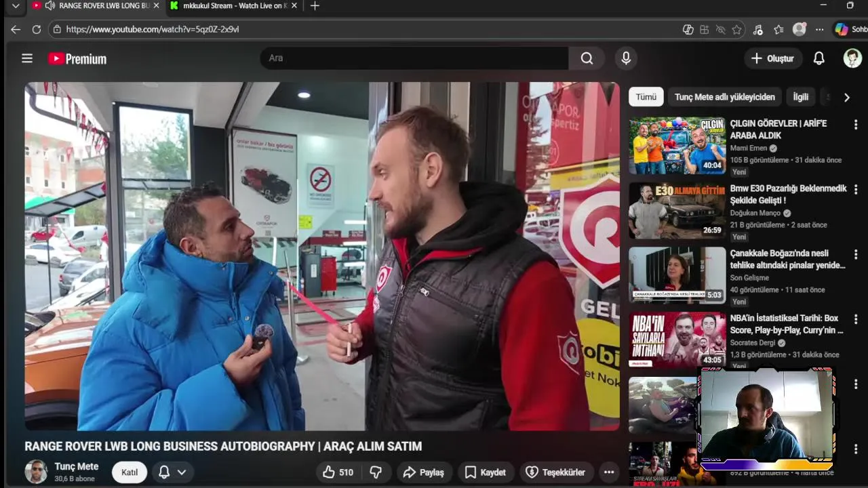Open browser settings and more ellipsis
This screenshot has height=488, width=868.
[819, 29]
